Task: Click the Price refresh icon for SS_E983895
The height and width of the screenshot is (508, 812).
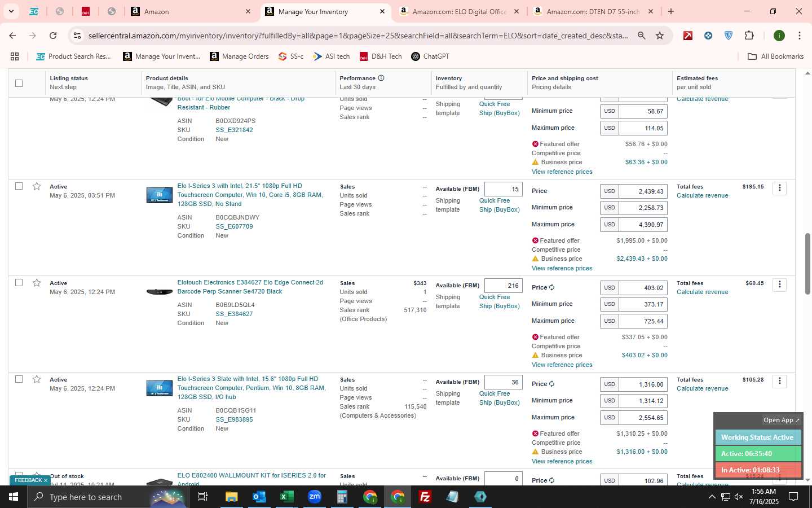Action: (551, 384)
